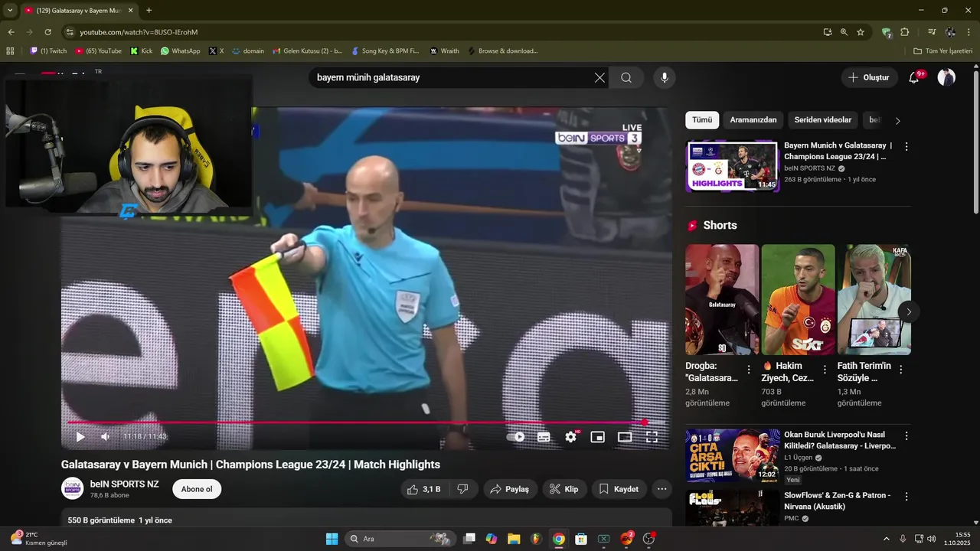Open Kick bookmark
Image resolution: width=980 pixels, height=551 pixels.
(x=142, y=51)
